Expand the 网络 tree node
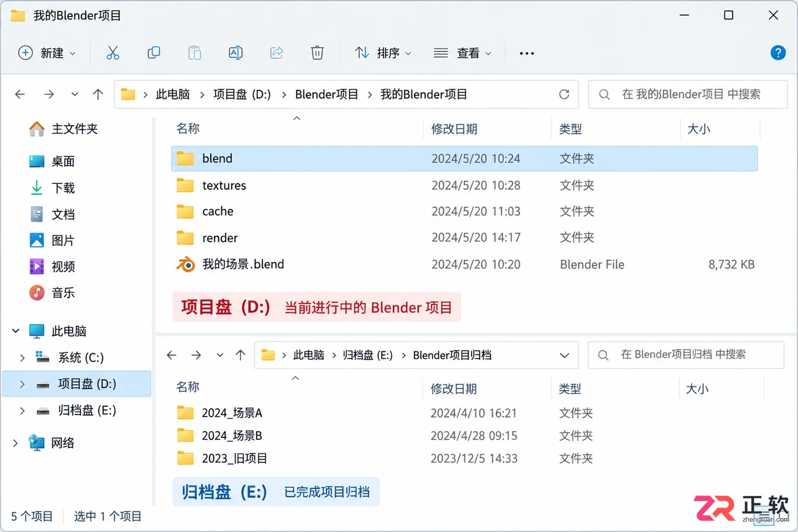The width and height of the screenshot is (798, 532). [x=16, y=443]
